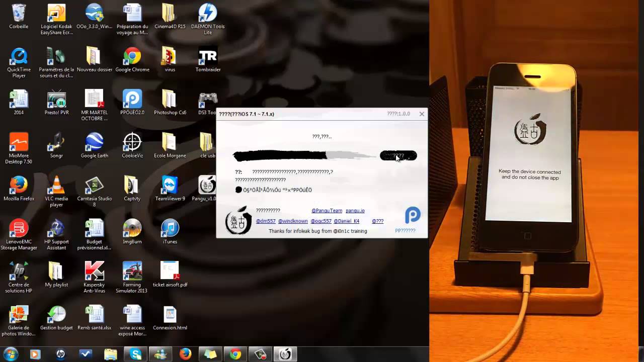Open the OOo_3.3.0_Win installer icon

pos(94,17)
